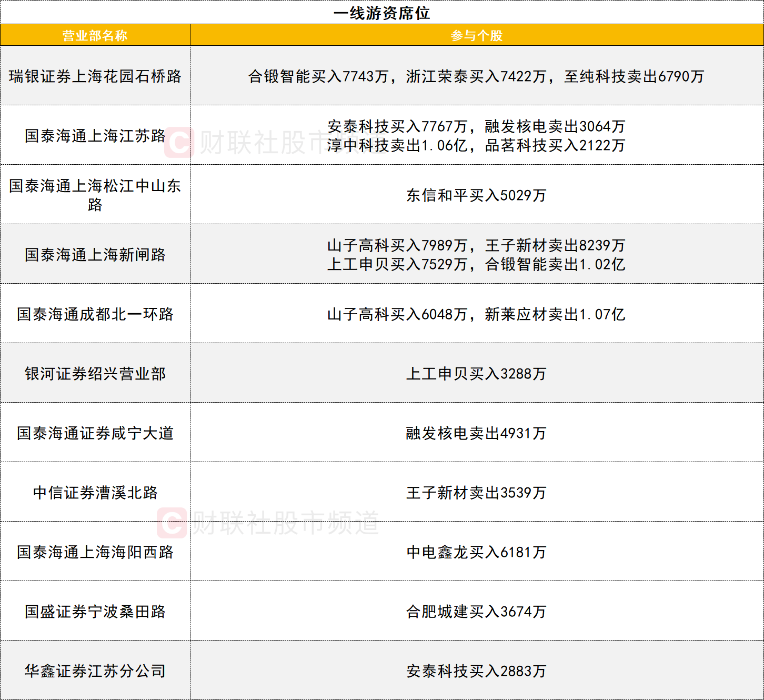Click the 营业部名称 column header
764x700 pixels.
pos(95,35)
